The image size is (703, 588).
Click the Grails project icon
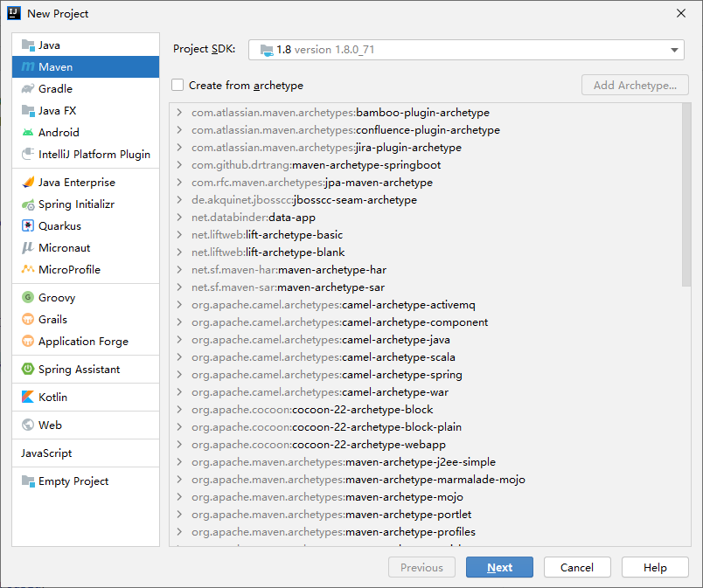[x=28, y=320]
